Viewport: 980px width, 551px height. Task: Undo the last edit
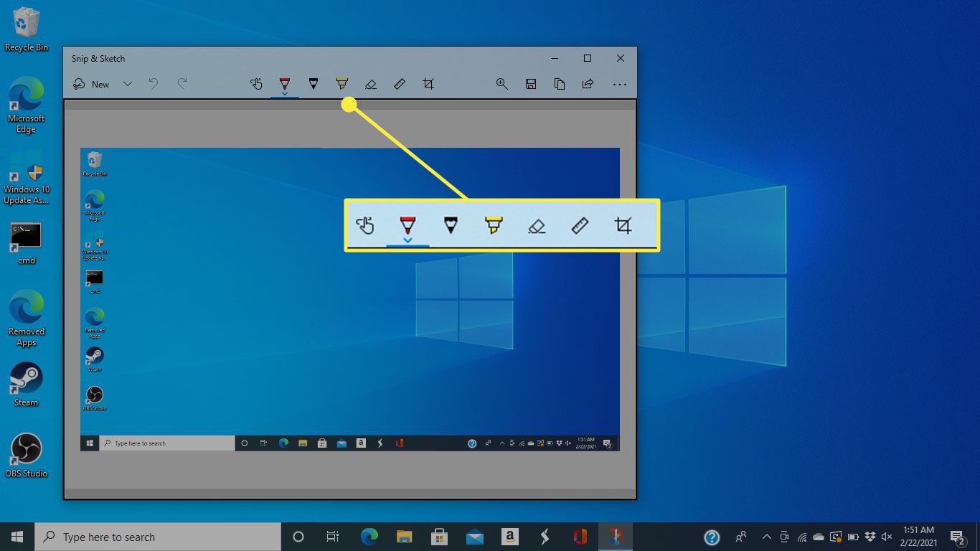(x=154, y=84)
